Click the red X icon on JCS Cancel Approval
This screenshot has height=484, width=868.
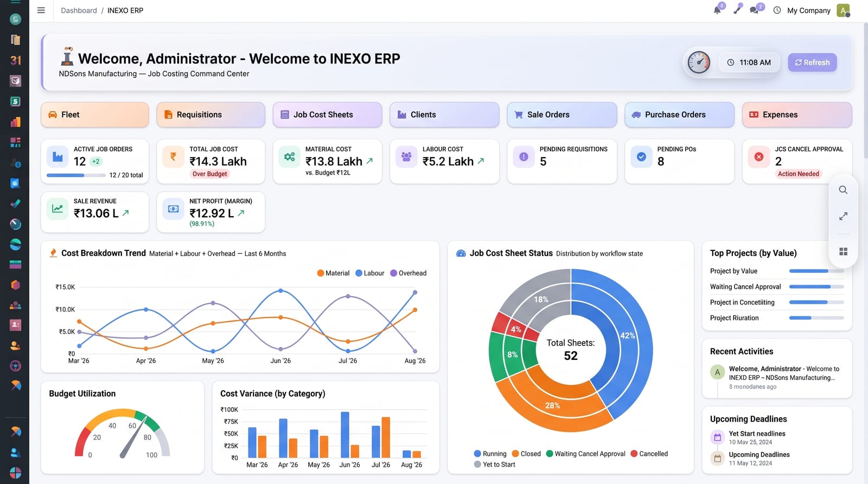(x=759, y=157)
